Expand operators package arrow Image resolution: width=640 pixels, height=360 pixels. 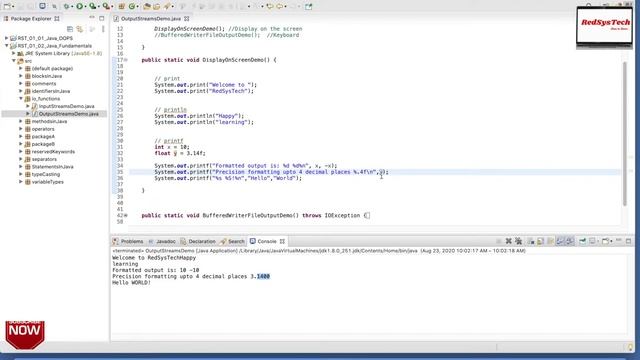[x=21, y=129]
